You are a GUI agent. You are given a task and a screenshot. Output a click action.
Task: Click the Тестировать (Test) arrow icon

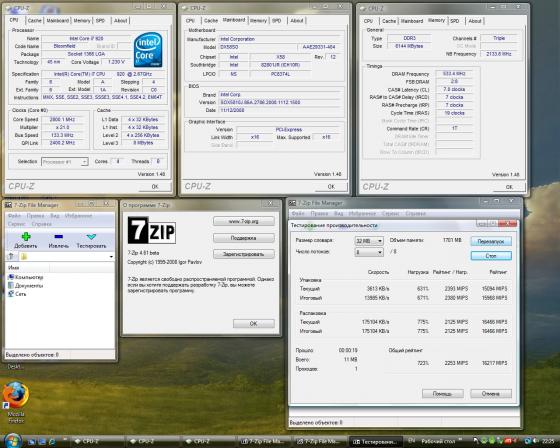pos(91,237)
